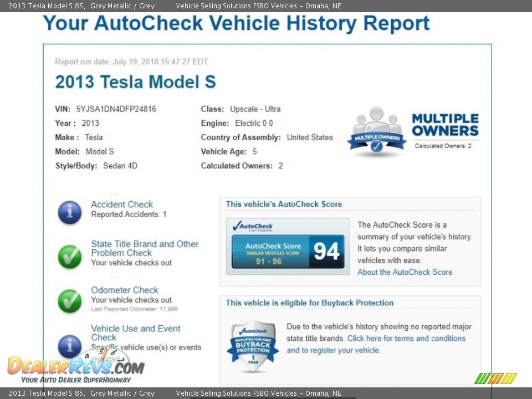Click the Model value 'Model S'
532x399 pixels.
click(100, 152)
